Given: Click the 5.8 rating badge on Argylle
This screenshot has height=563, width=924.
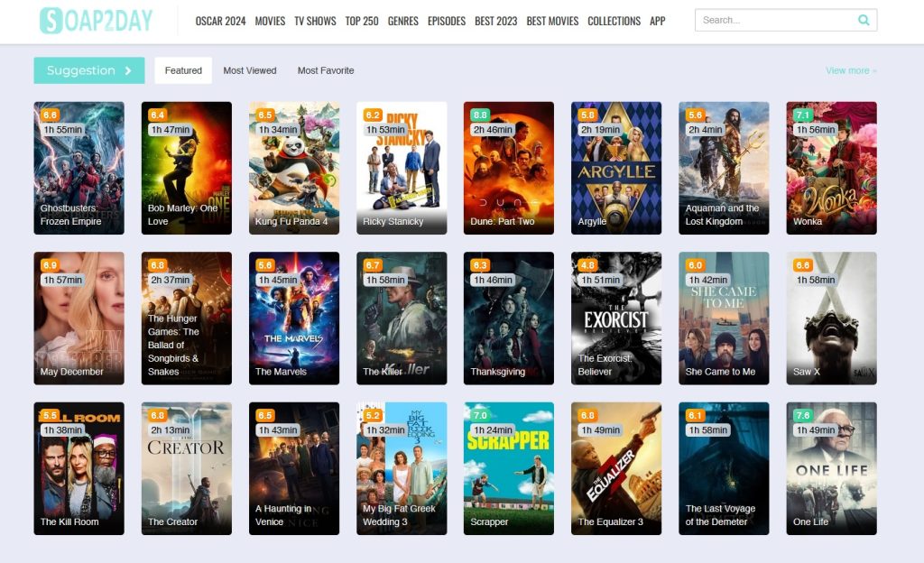Looking at the screenshot, I should point(587,115).
